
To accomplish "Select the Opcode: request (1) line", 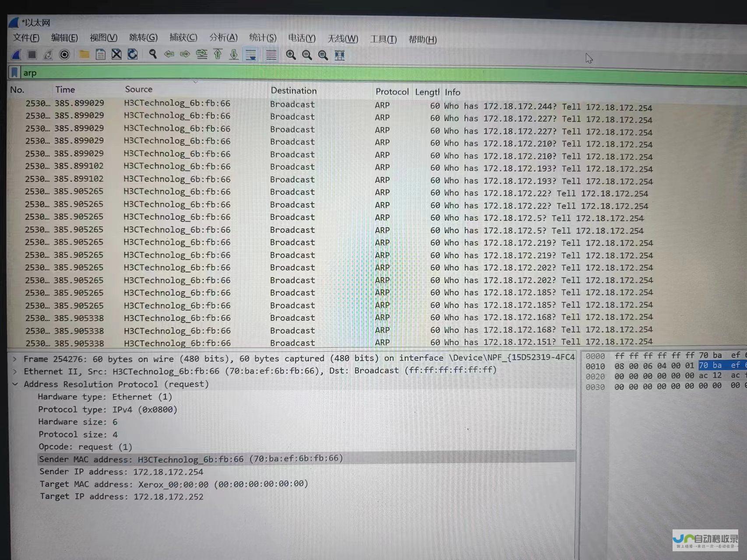I will (85, 447).
